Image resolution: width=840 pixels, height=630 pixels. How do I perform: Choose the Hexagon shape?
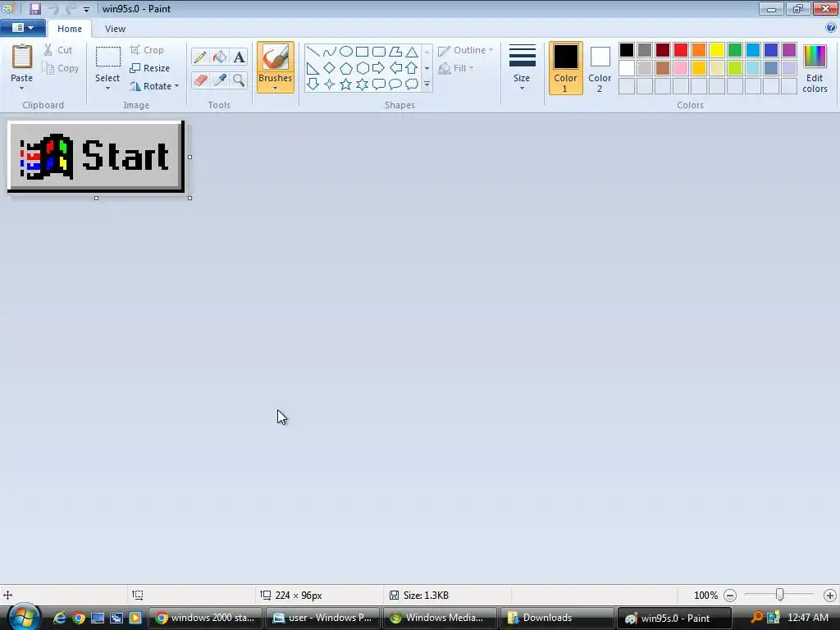pyautogui.click(x=363, y=68)
